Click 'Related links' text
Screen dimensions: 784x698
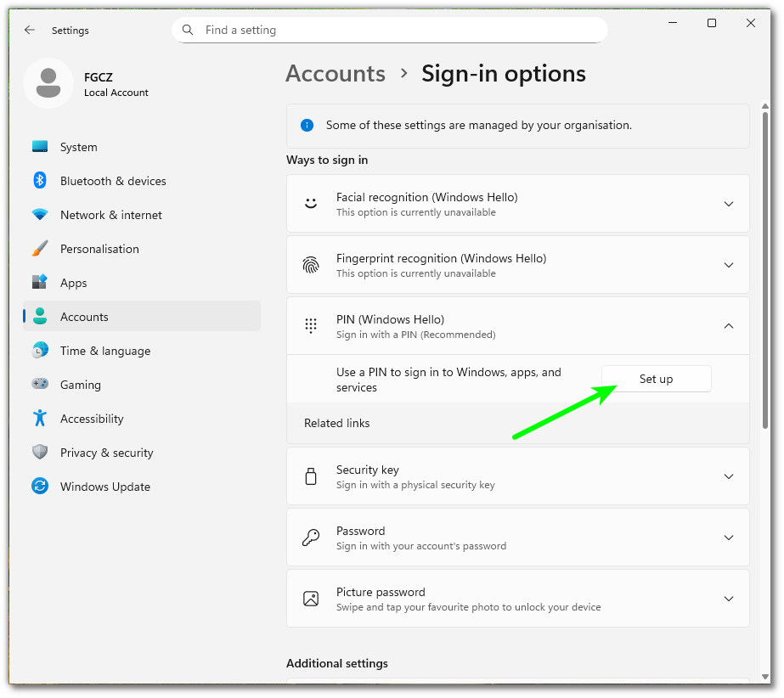[x=337, y=423]
